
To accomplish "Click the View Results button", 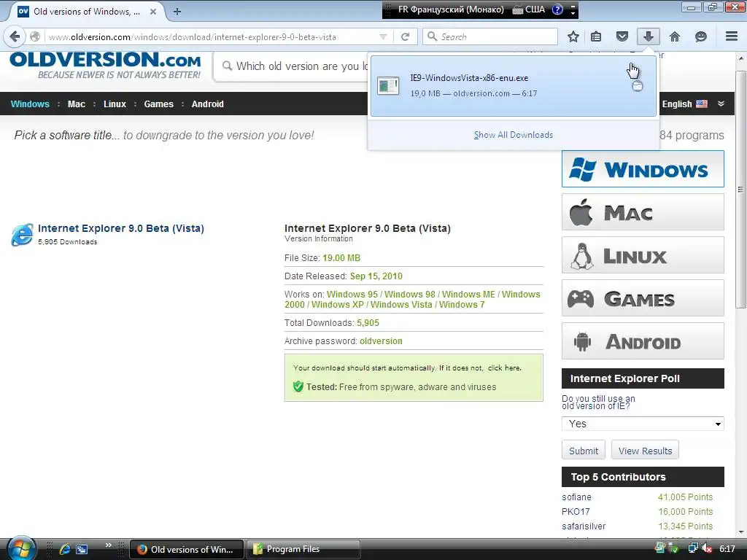I will pos(645,451).
